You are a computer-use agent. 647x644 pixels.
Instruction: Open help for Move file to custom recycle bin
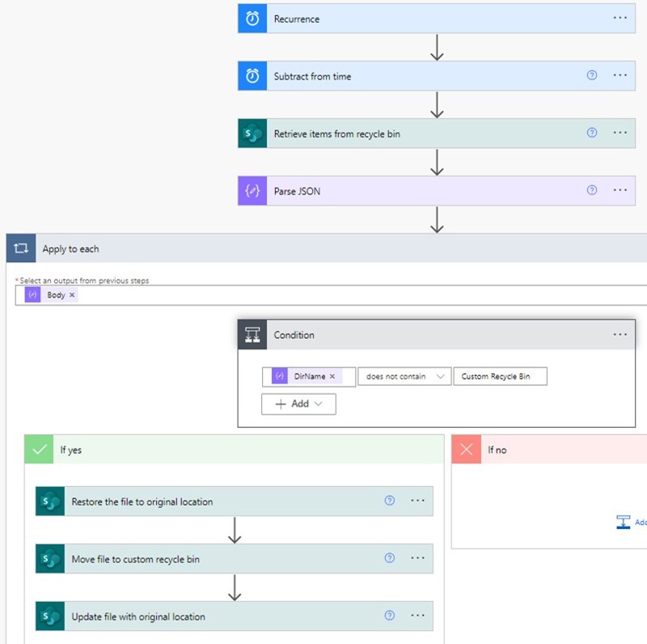[x=389, y=558]
